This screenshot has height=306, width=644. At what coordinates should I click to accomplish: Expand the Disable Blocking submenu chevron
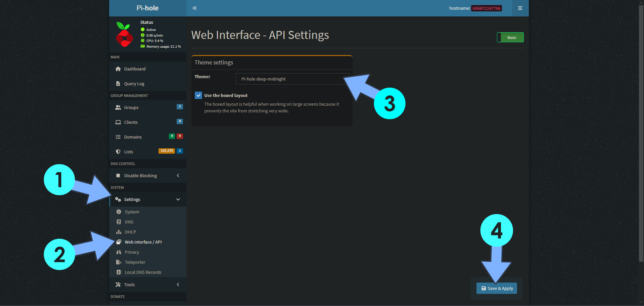click(178, 175)
